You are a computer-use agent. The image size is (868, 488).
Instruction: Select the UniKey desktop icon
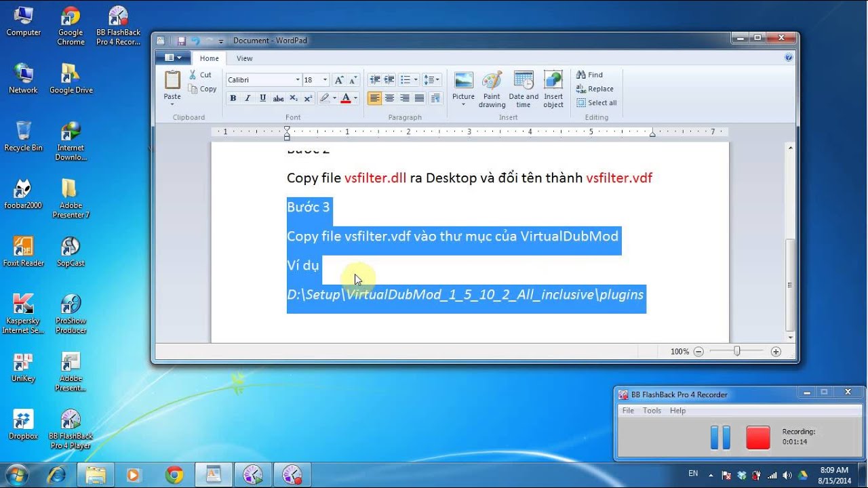click(23, 368)
